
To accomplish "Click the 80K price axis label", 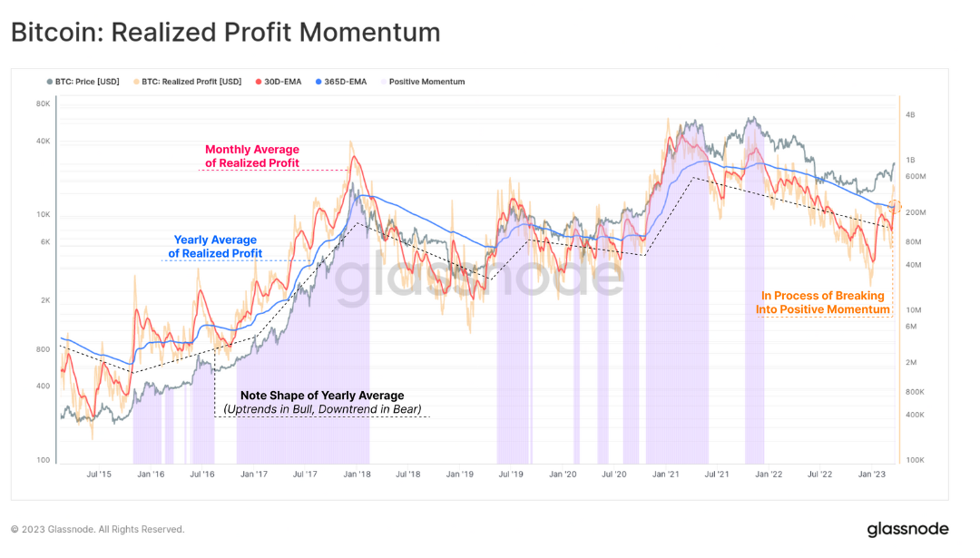I will 43,104.
